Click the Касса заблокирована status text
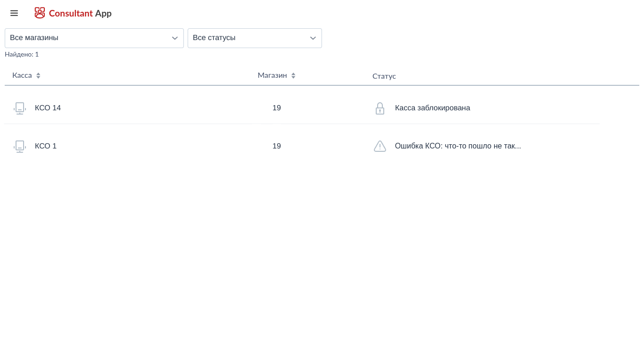644x362 pixels. tap(432, 108)
